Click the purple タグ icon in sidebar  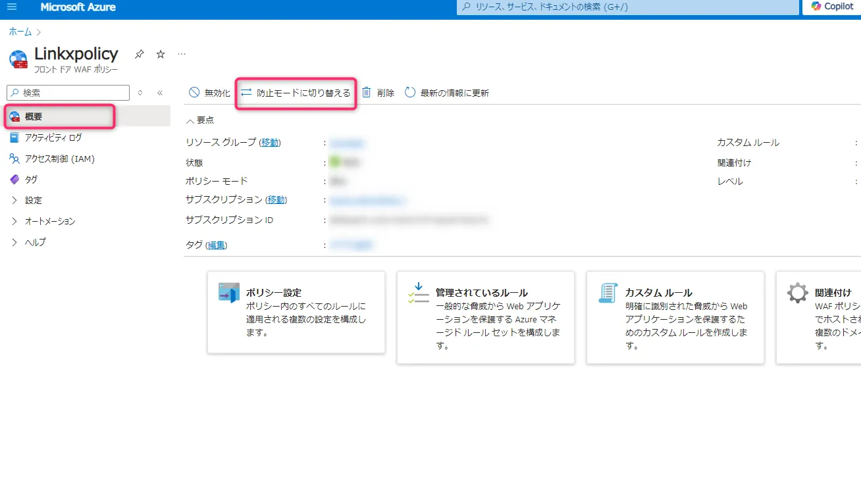tap(14, 180)
